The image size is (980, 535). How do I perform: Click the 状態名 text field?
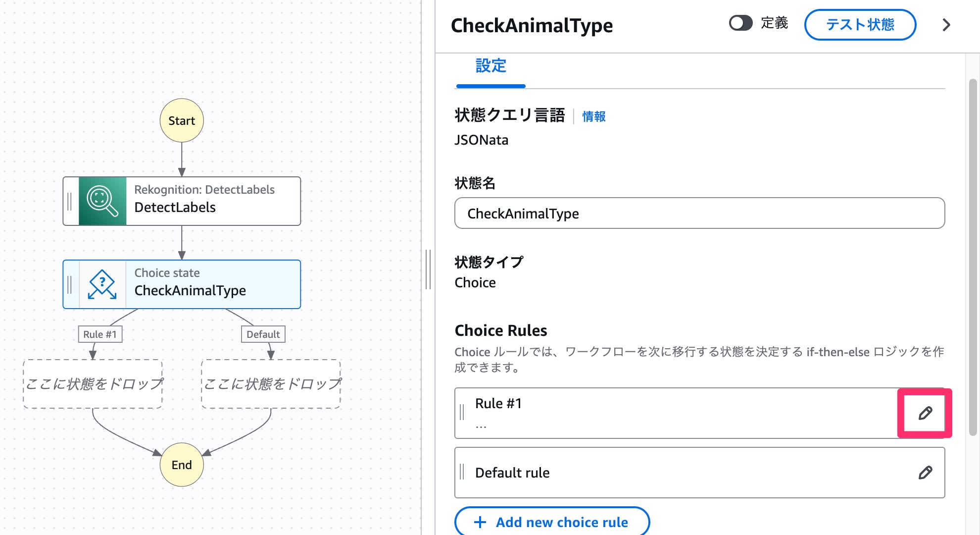[699, 213]
